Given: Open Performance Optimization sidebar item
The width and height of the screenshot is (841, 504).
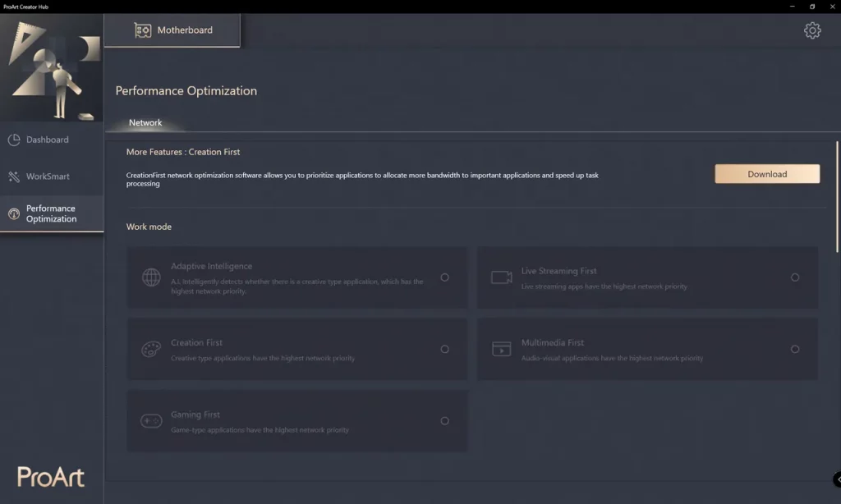Looking at the screenshot, I should 52,213.
